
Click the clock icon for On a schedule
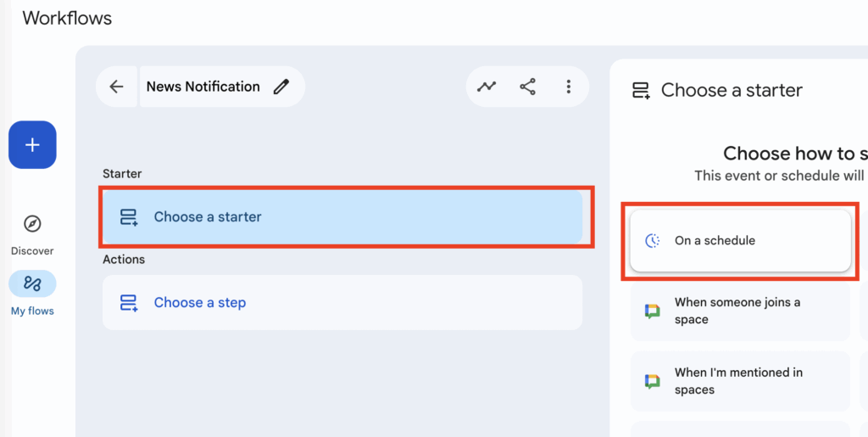coord(652,241)
